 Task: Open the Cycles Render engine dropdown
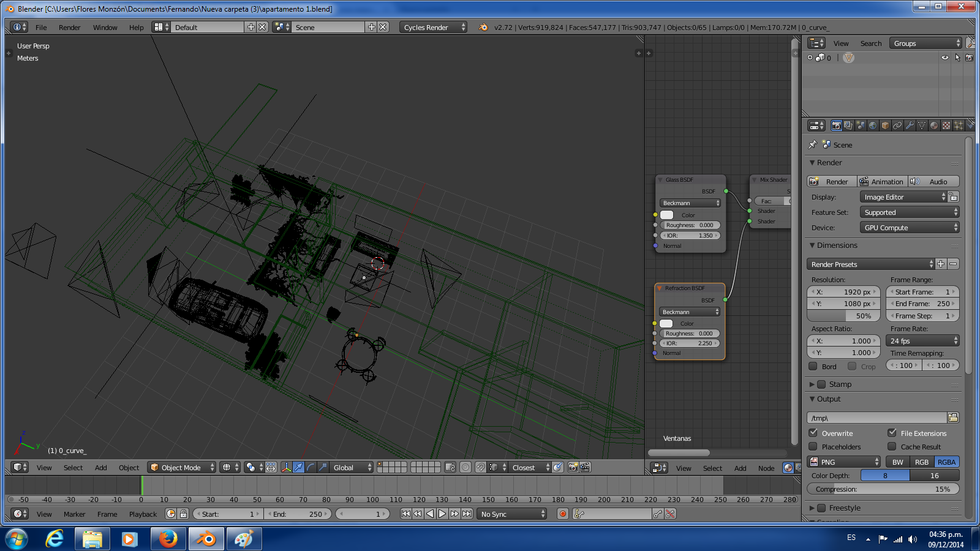[x=434, y=28]
